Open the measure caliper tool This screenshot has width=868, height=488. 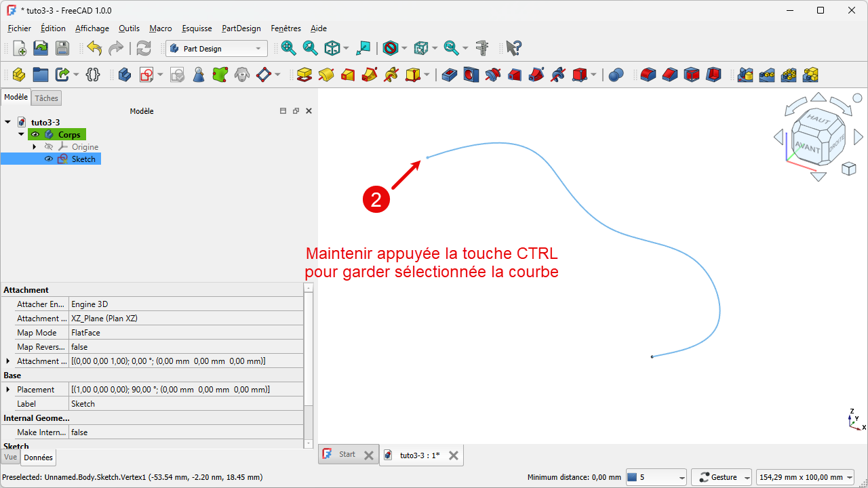[482, 48]
